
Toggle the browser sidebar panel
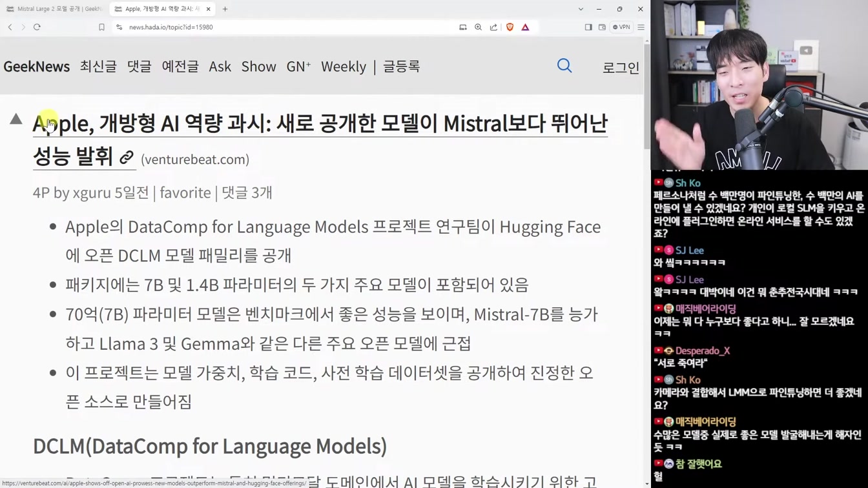tap(588, 27)
